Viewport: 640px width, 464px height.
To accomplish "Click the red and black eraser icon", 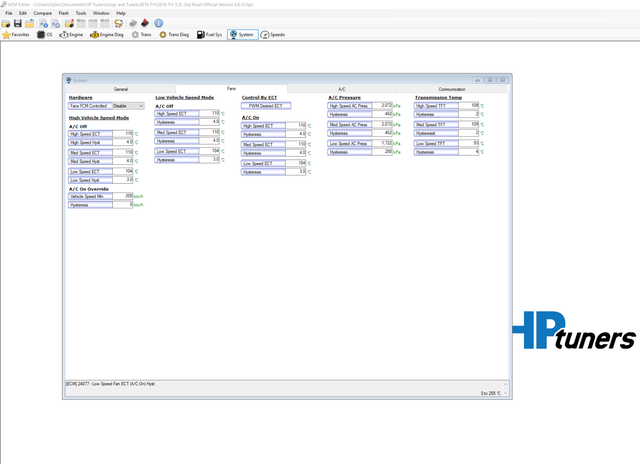I will (145, 23).
